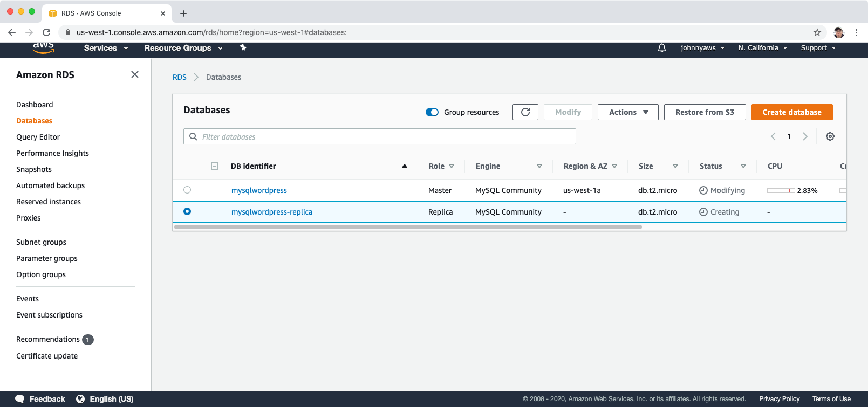Collapse all groups via DB identifier header icon

pyautogui.click(x=215, y=166)
